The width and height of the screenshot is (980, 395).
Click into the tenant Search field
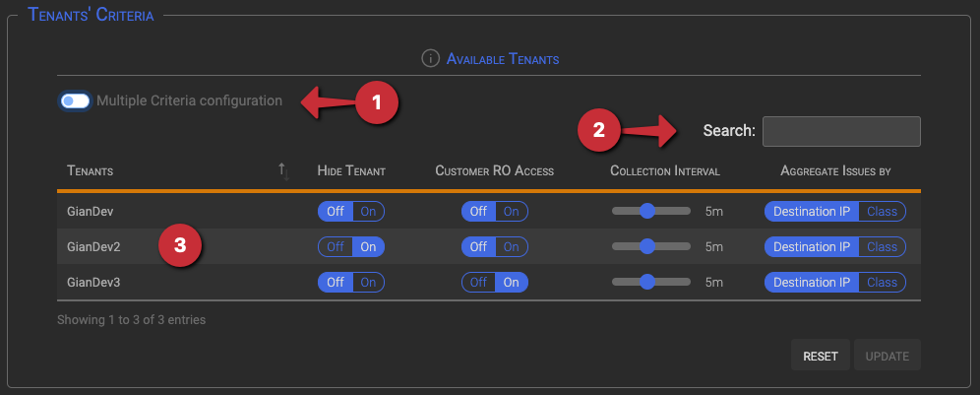point(841,131)
